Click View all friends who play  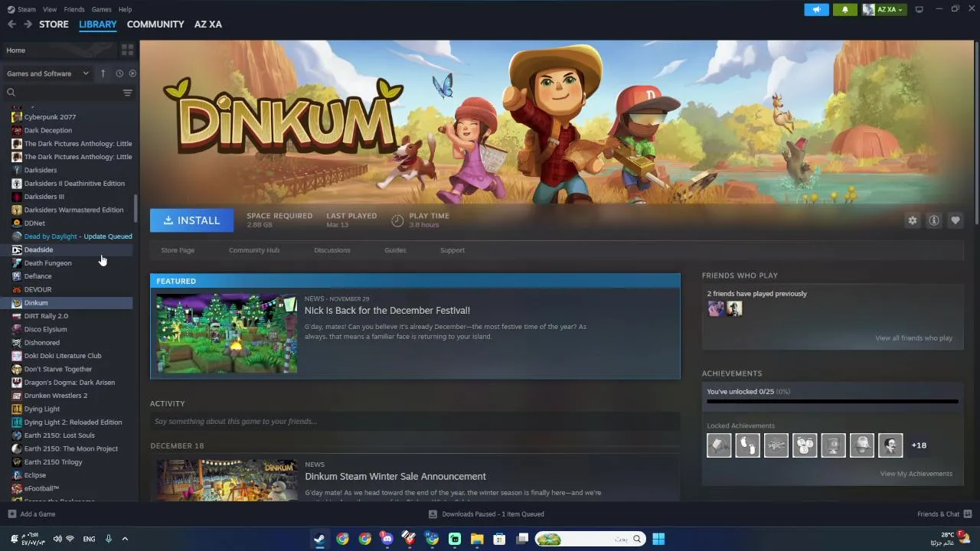click(913, 338)
